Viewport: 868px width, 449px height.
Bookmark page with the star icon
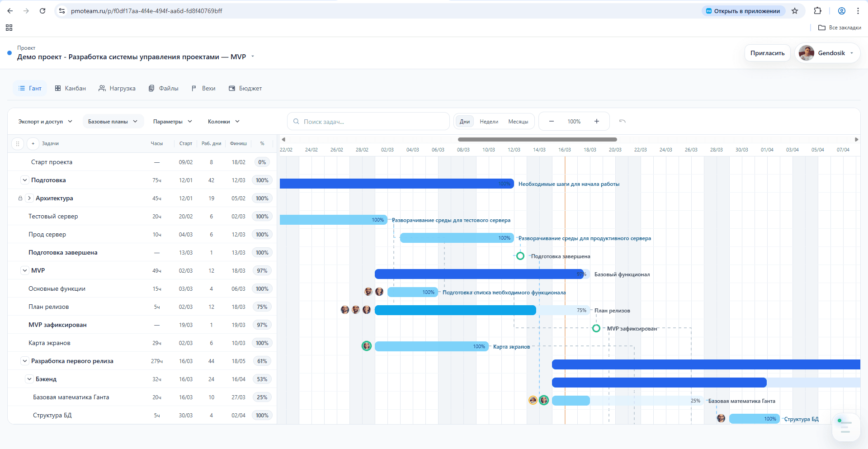[x=795, y=11]
